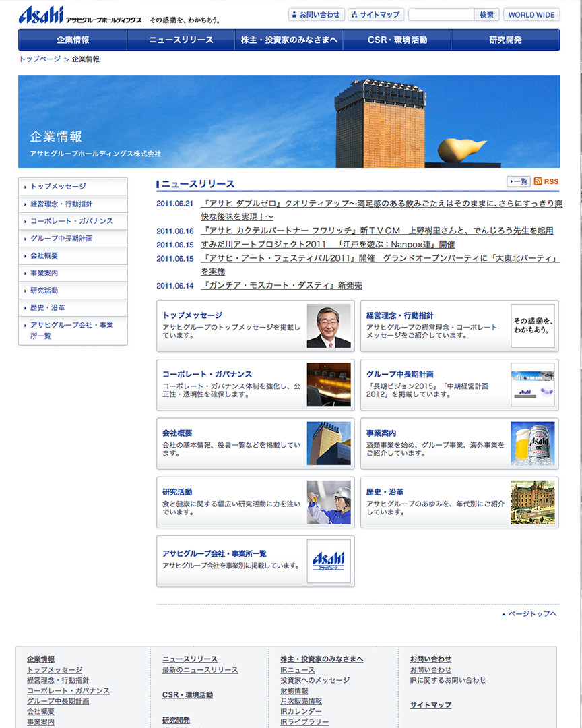Select コーポレート・ガバナンス in the sidebar
This screenshot has height=728, width=582.
point(73,221)
